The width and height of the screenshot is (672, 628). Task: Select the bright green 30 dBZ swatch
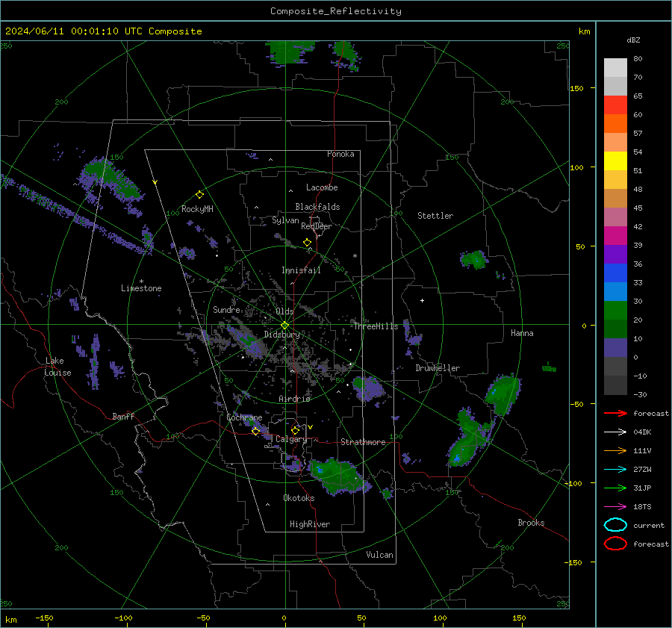coord(615,311)
